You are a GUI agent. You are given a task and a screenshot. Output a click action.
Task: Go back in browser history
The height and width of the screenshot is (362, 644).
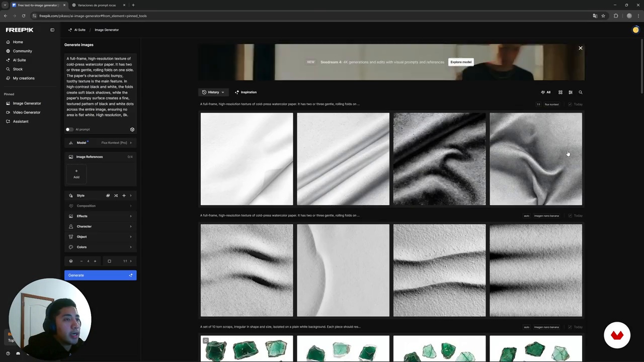click(6, 16)
